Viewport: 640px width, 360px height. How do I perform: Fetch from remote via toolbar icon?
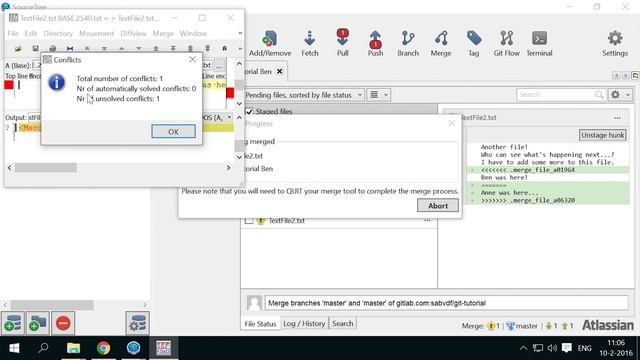[309, 43]
